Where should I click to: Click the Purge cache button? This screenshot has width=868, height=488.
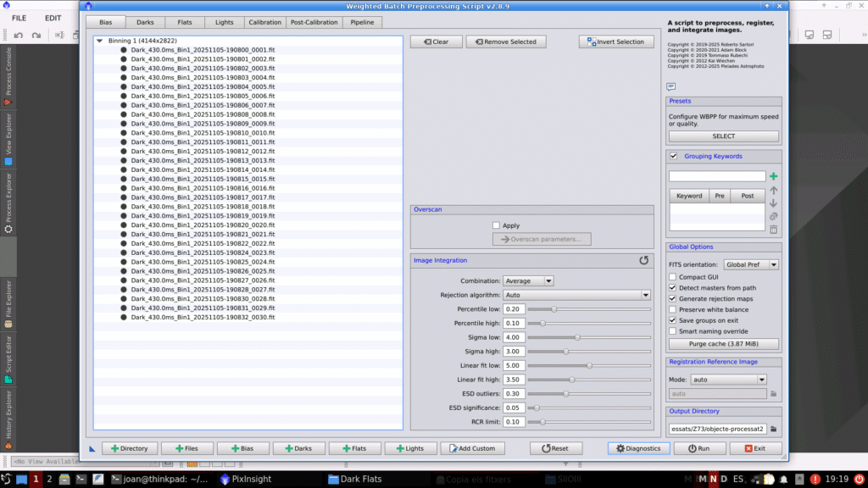(723, 344)
